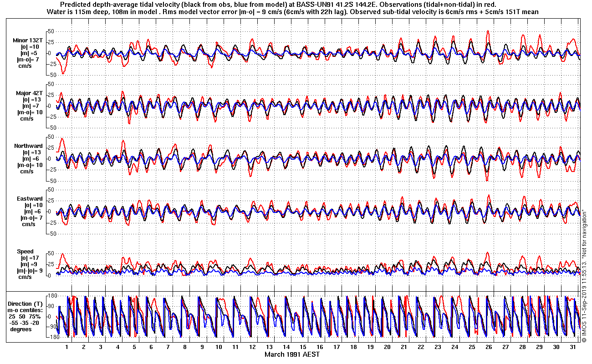Click the 'Northward' panel label
This screenshot has height=364, width=592.
pyautogui.click(x=28, y=146)
